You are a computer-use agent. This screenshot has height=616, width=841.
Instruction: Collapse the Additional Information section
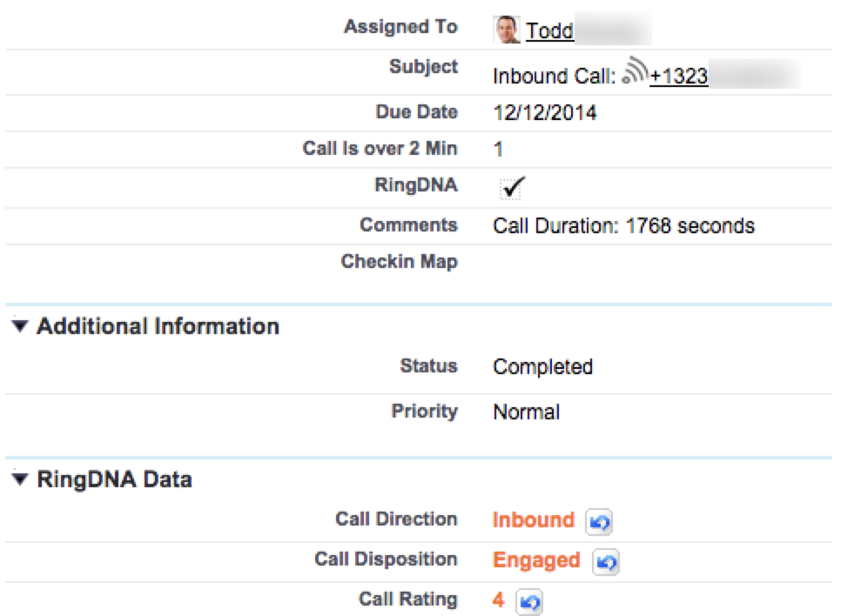[20, 327]
